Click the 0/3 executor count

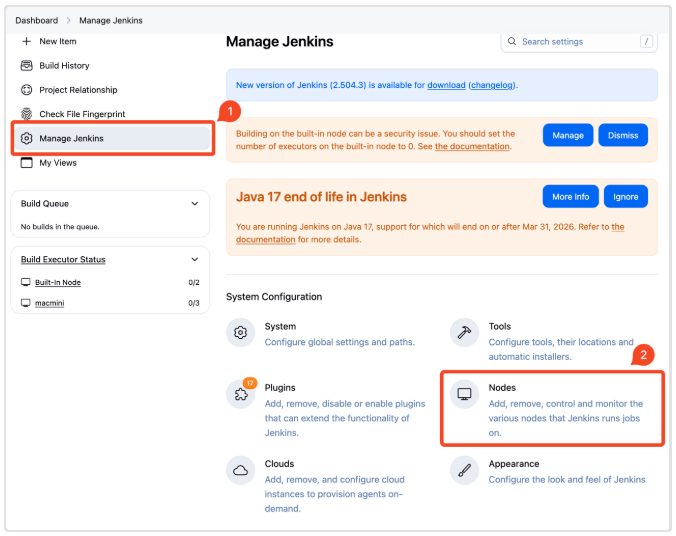click(194, 303)
